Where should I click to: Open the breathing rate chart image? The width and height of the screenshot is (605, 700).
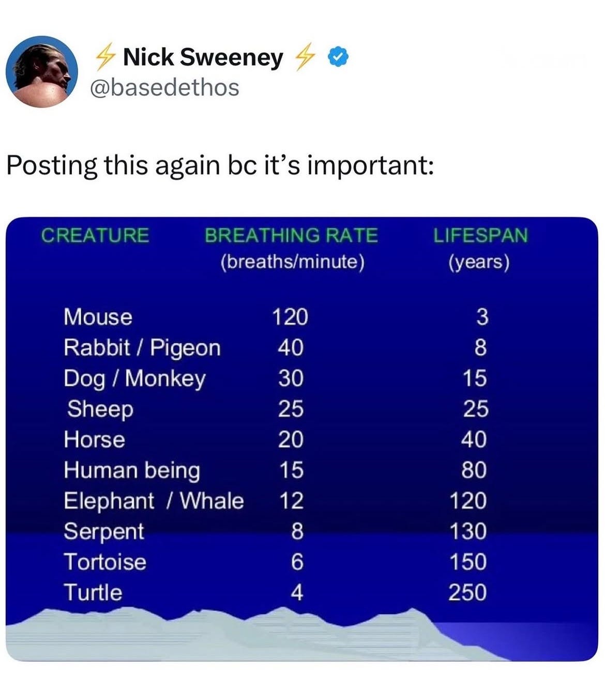(x=302, y=439)
